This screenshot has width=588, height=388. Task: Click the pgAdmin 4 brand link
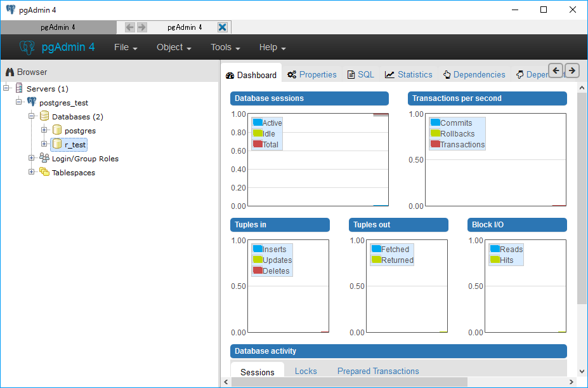point(68,47)
